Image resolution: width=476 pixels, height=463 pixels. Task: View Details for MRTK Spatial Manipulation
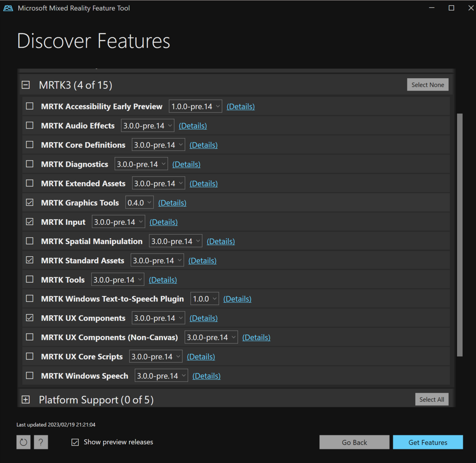221,241
